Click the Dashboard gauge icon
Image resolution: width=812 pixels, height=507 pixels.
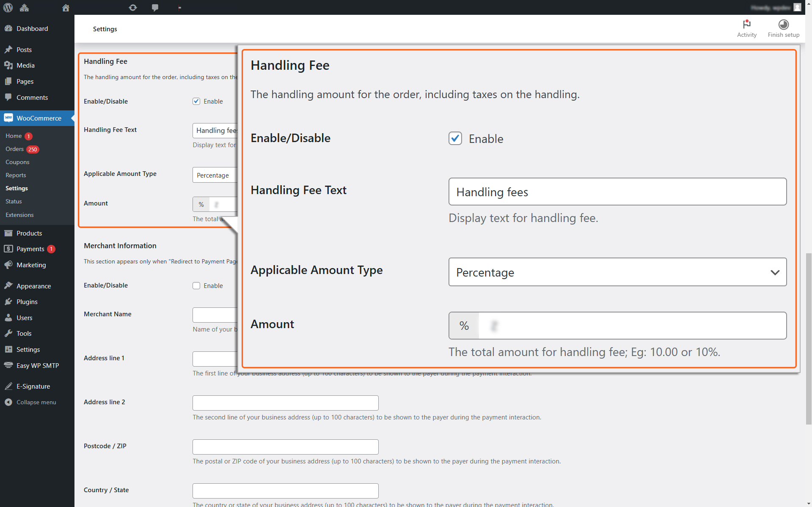pos(8,28)
